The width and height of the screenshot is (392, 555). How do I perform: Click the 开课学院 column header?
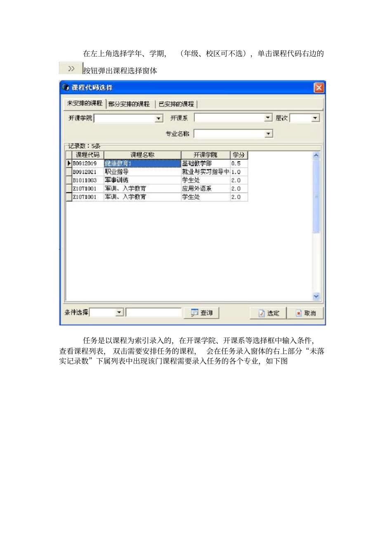coord(205,155)
